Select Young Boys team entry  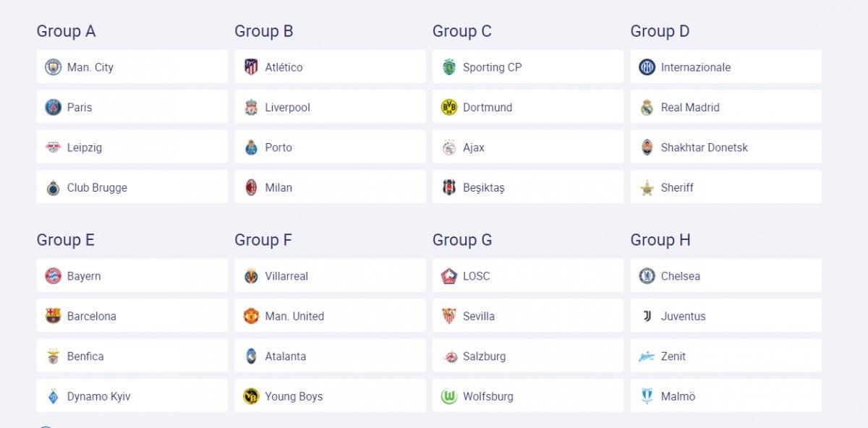[294, 396]
